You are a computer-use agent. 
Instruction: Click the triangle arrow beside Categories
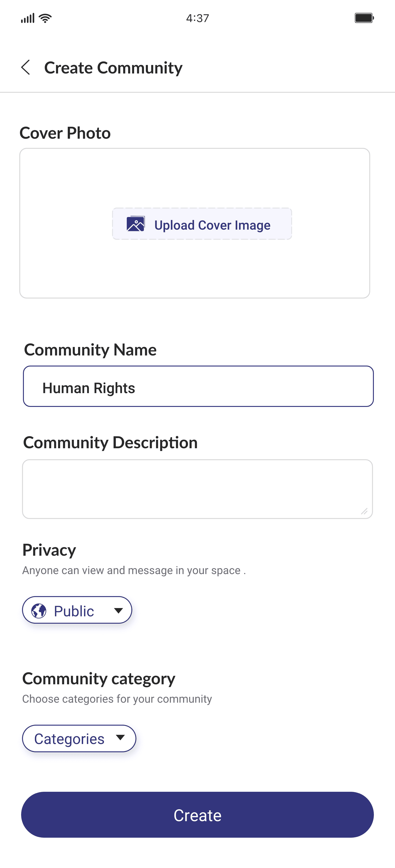click(120, 738)
